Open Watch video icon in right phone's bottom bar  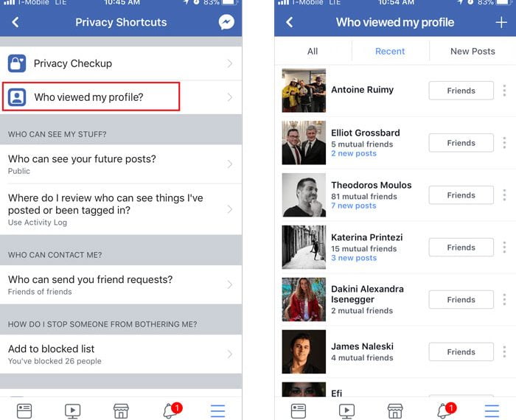click(x=347, y=411)
